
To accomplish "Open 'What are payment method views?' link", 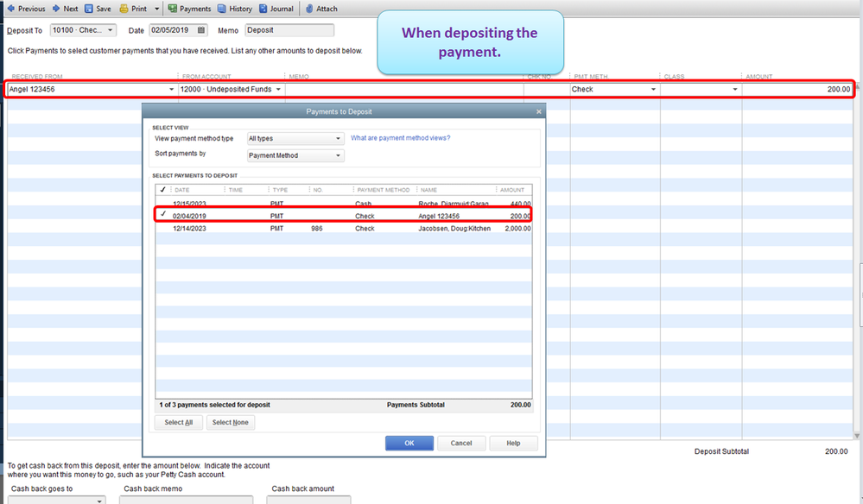I will (x=400, y=138).
